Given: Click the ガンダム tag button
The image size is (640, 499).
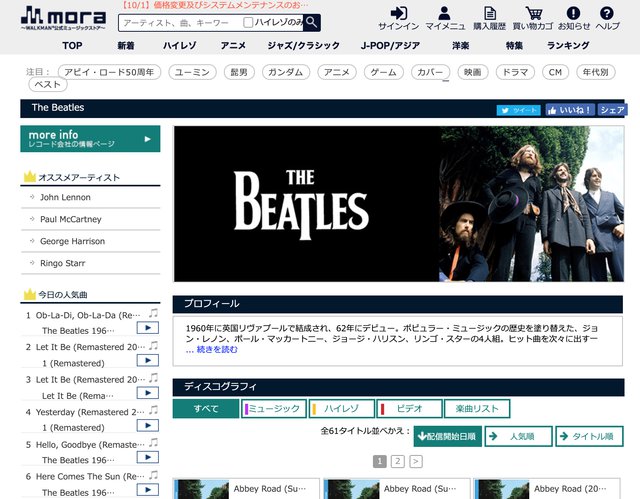Looking at the screenshot, I should point(285,72).
